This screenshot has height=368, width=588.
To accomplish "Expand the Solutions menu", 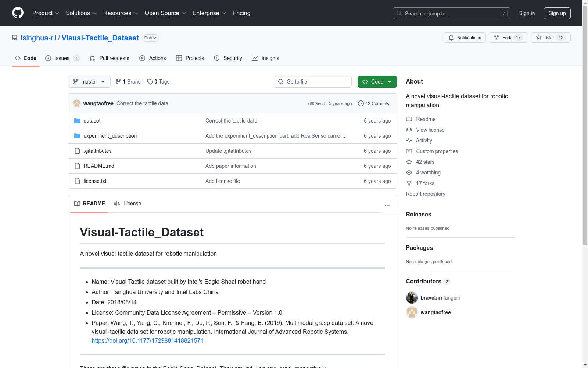I will tap(81, 13).
